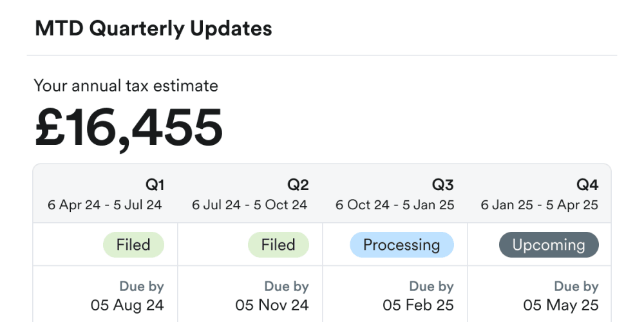Click the 05 Nov 24 due date

click(x=272, y=305)
